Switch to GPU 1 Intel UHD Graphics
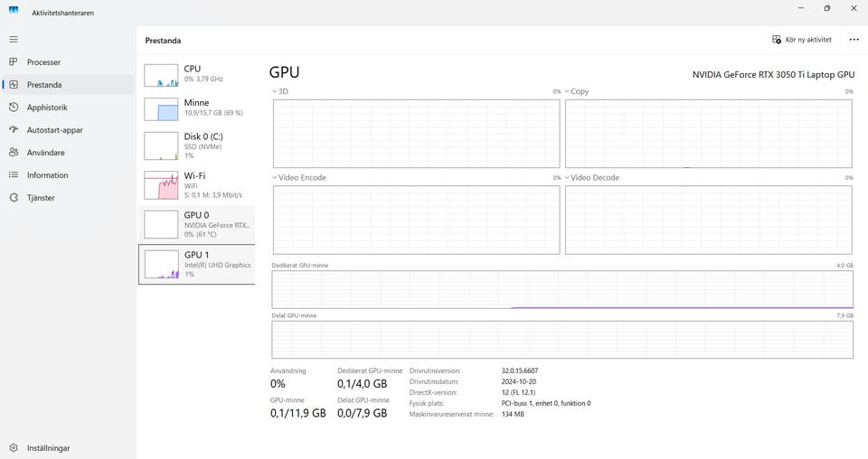Viewport: 868px width, 459px height. [197, 264]
